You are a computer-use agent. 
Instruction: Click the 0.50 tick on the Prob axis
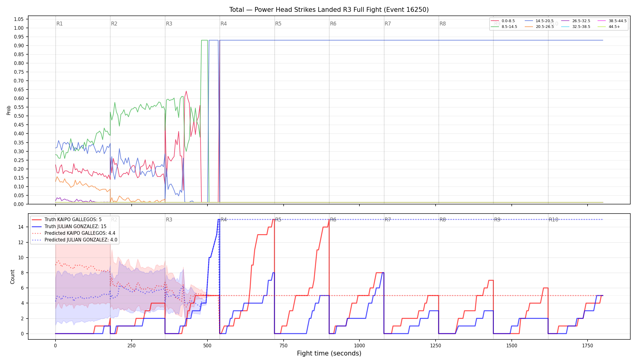[19, 116]
